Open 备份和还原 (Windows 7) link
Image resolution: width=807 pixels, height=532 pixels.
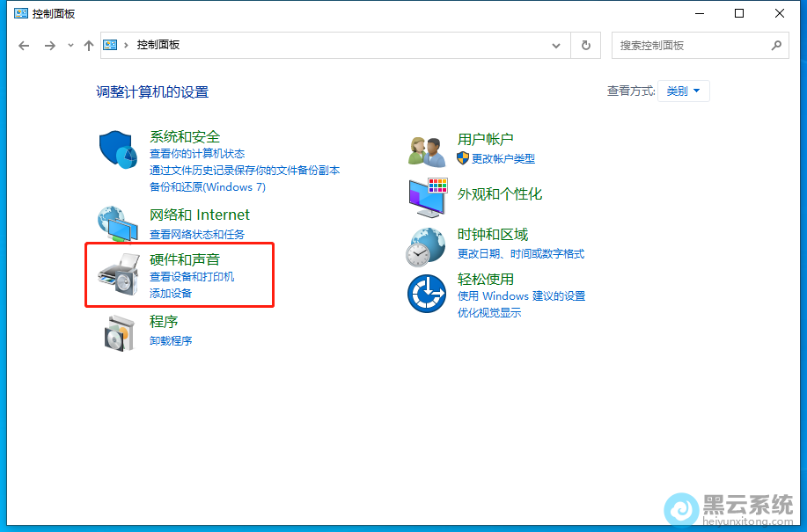tap(208, 186)
